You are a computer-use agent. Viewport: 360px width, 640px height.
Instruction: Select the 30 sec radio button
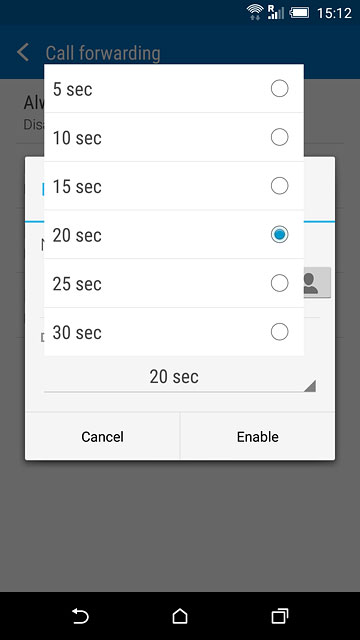click(x=280, y=332)
